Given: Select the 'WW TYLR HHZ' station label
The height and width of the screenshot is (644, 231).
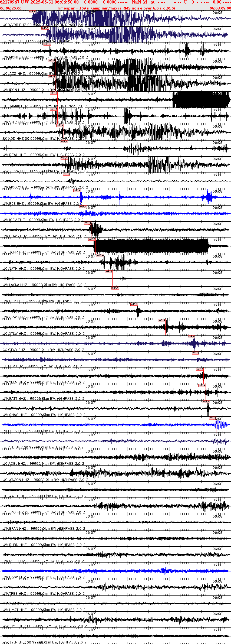Looking at the screenshot, I should pos(14,642).
